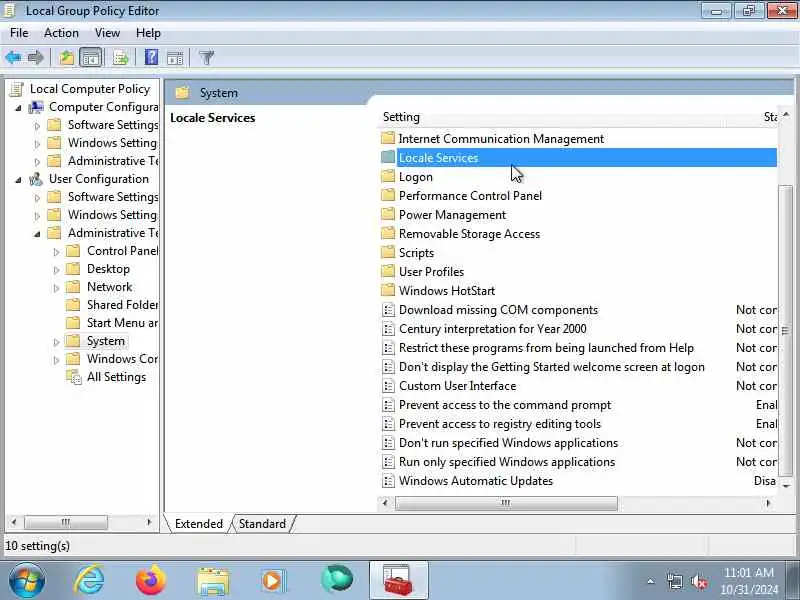800x600 pixels.
Task: Open the File menu
Action: [x=19, y=33]
